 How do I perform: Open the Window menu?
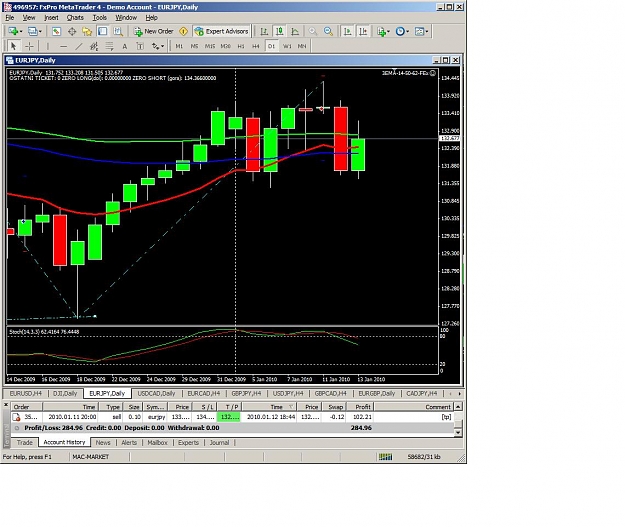(x=126, y=18)
